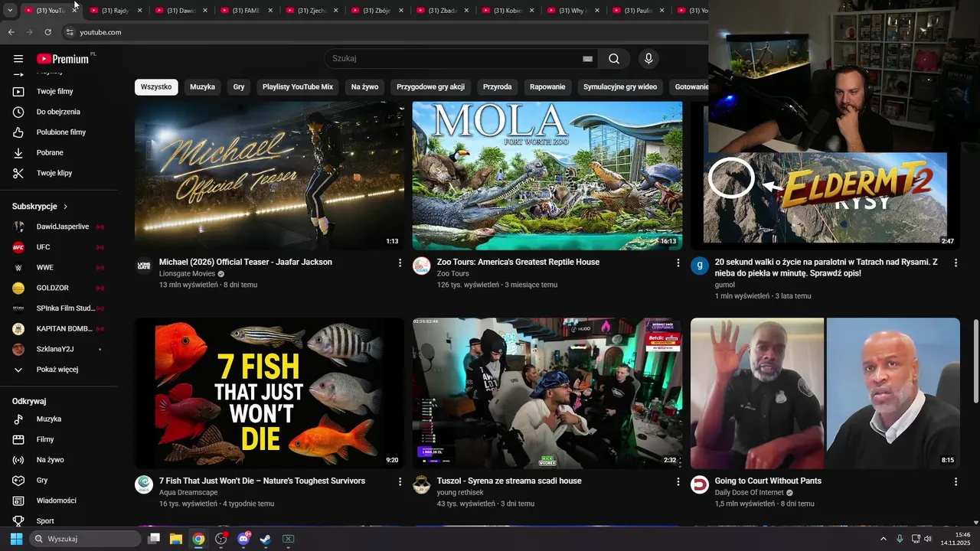
Task: Open site information icon in address bar
Action: pyautogui.click(x=70, y=32)
